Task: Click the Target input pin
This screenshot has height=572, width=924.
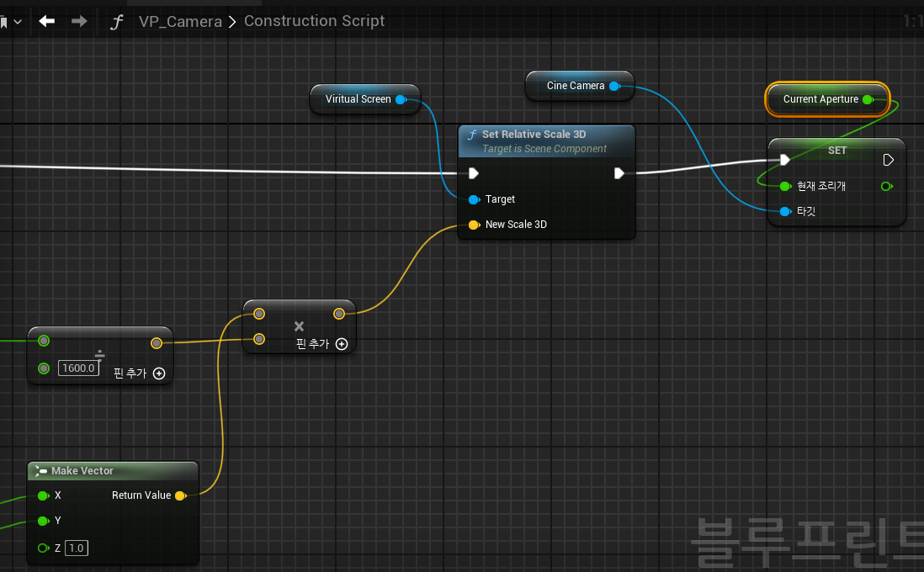Action: click(474, 199)
